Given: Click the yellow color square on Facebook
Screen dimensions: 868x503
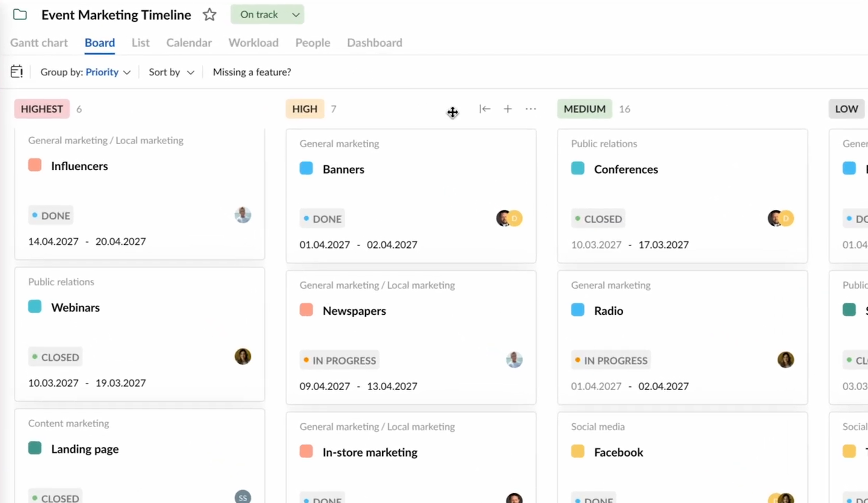Looking at the screenshot, I should coord(578,451).
